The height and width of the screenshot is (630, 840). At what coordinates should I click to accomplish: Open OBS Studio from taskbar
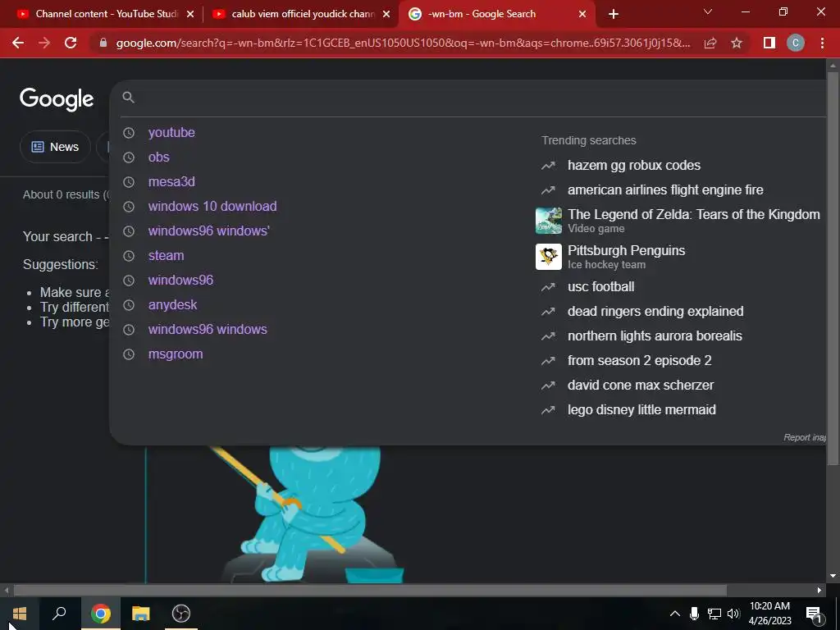tap(181, 614)
